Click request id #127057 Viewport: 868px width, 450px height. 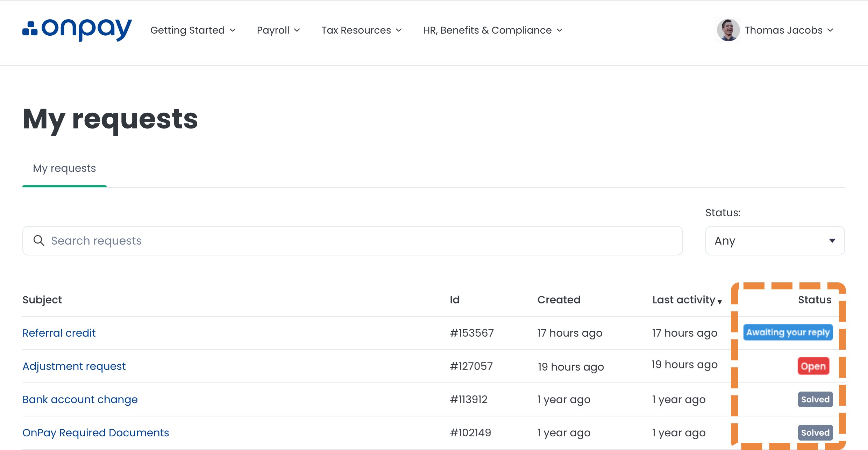tap(471, 366)
